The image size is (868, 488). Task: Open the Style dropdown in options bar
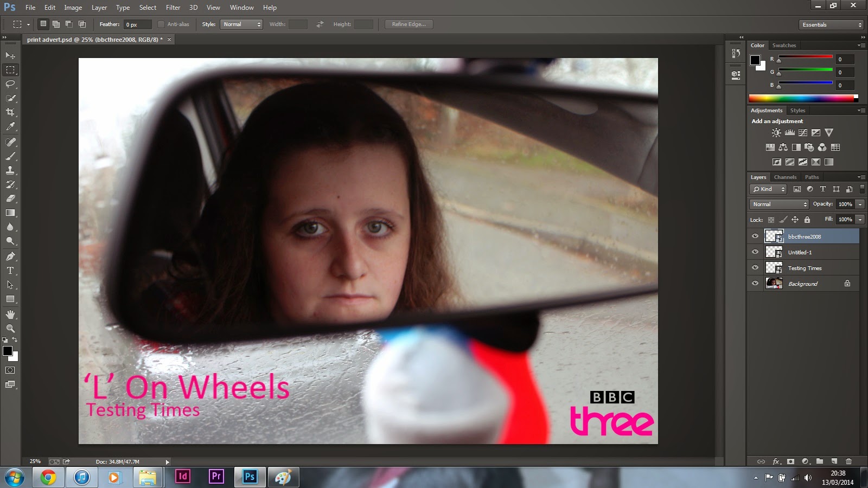pos(241,24)
